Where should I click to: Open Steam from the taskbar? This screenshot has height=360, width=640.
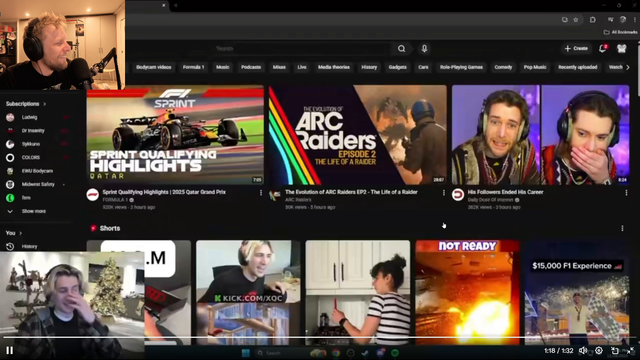click(365, 353)
